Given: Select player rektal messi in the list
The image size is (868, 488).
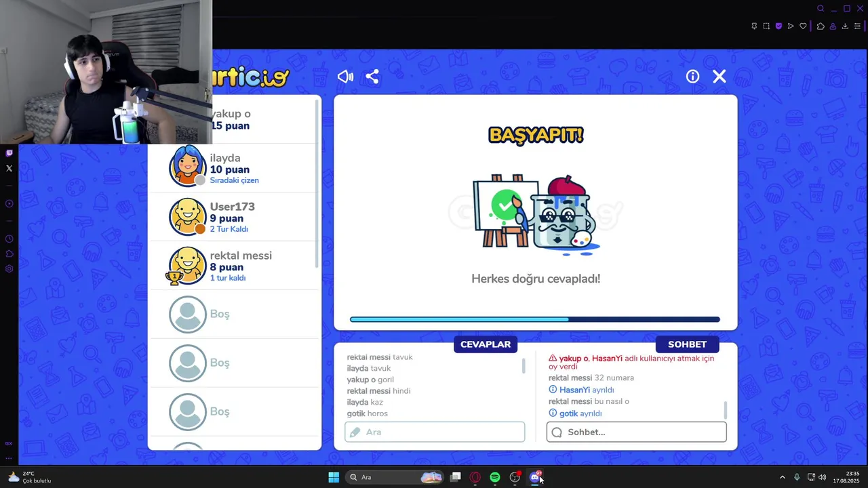Looking at the screenshot, I should tap(233, 266).
